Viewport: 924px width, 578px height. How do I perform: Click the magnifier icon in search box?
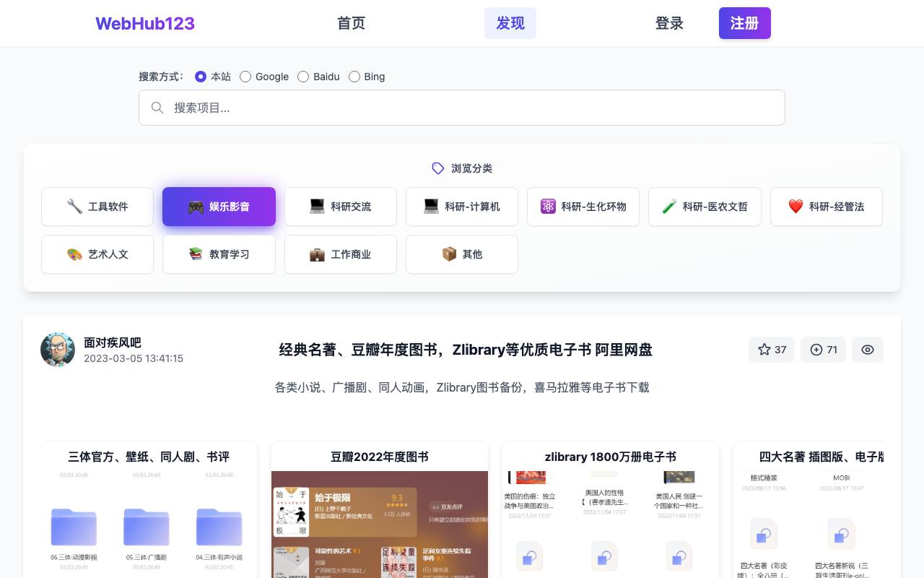point(157,108)
